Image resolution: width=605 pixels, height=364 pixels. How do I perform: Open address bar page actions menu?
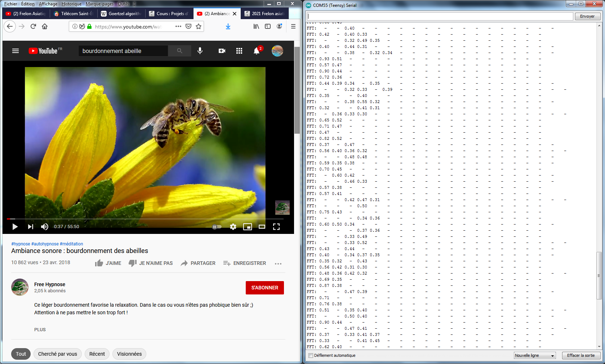(178, 26)
